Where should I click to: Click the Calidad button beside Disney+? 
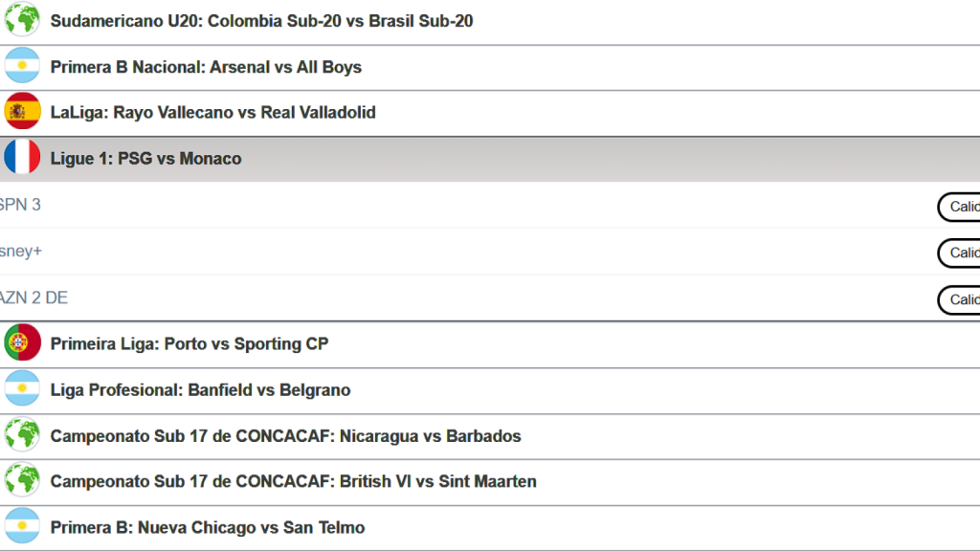pos(960,253)
